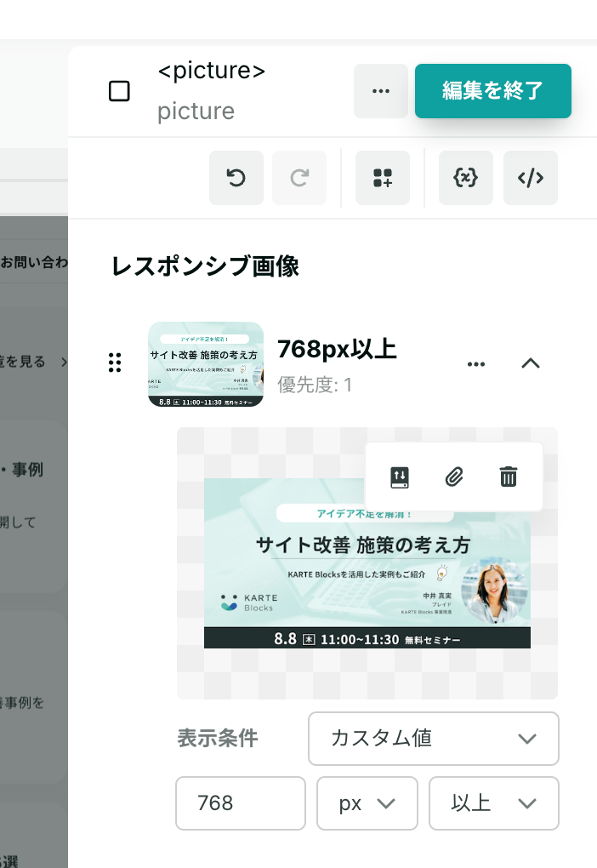Click the お問い合わ link in background page
The width and height of the screenshot is (597, 868).
point(34,262)
